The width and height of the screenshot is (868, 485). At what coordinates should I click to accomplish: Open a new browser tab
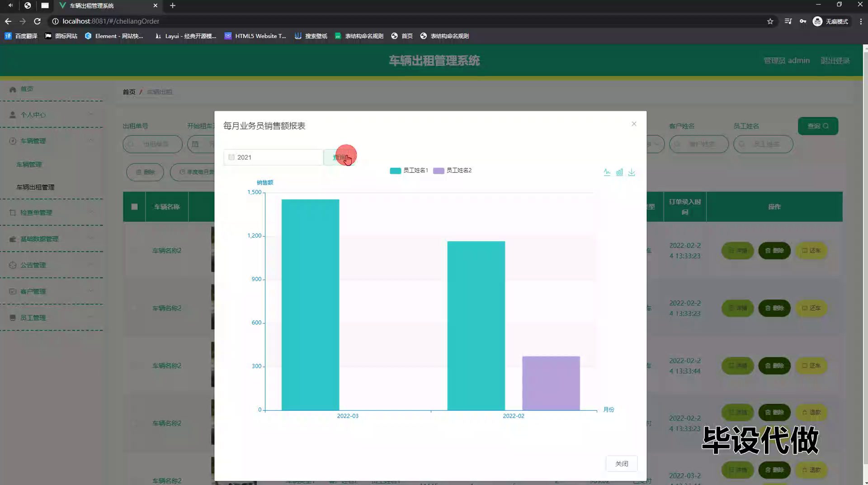172,5
